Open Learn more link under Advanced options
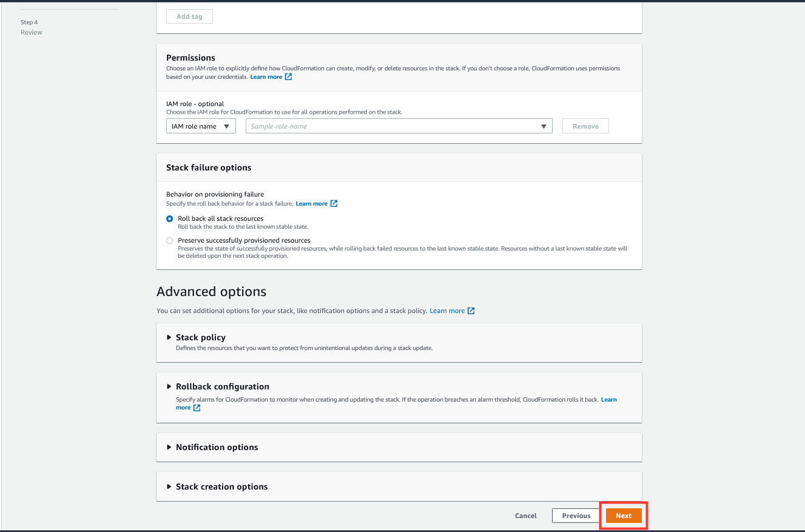This screenshot has height=532, width=805. pos(447,311)
